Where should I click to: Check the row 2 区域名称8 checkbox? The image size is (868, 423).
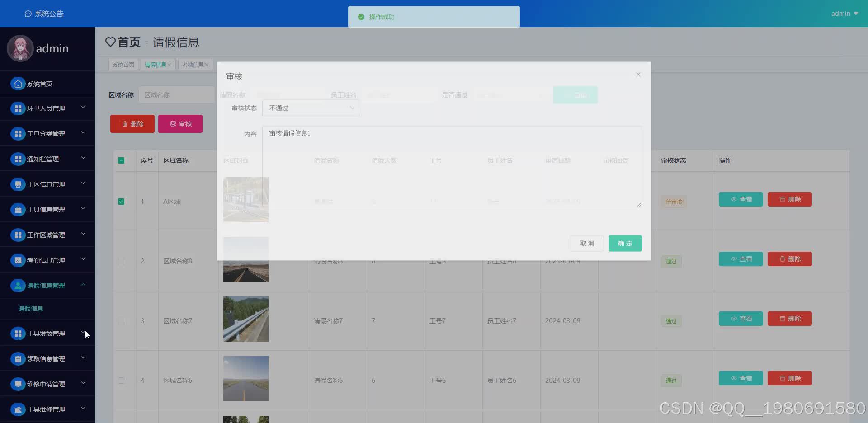121,261
